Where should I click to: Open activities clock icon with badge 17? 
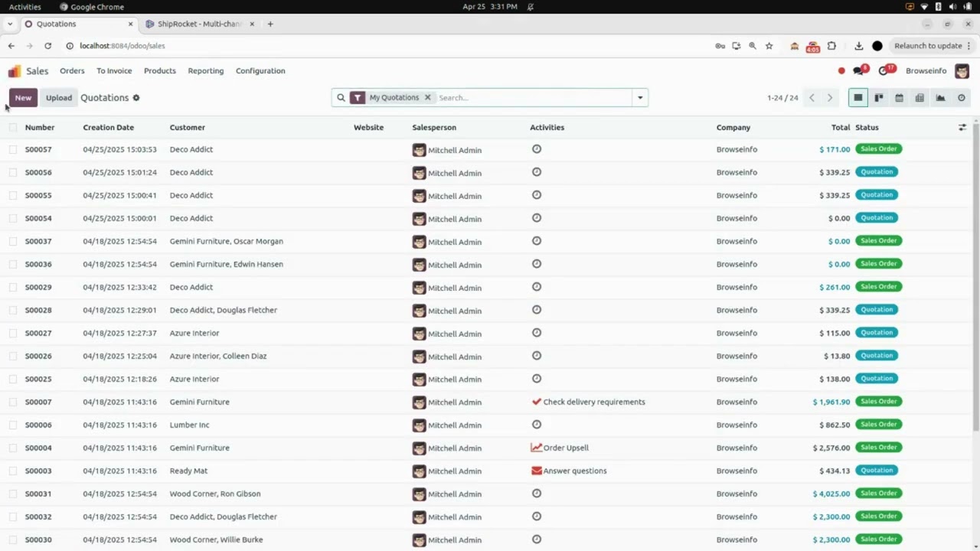pyautogui.click(x=885, y=70)
